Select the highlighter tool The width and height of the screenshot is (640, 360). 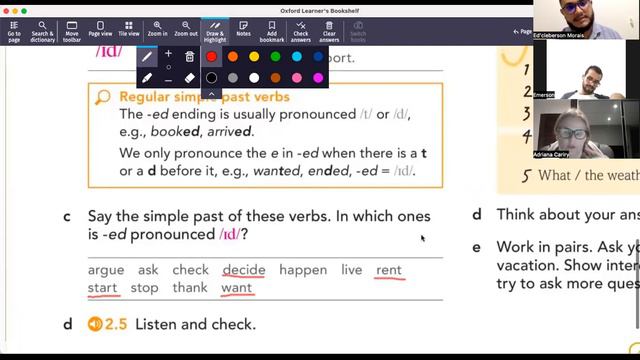[x=147, y=78]
